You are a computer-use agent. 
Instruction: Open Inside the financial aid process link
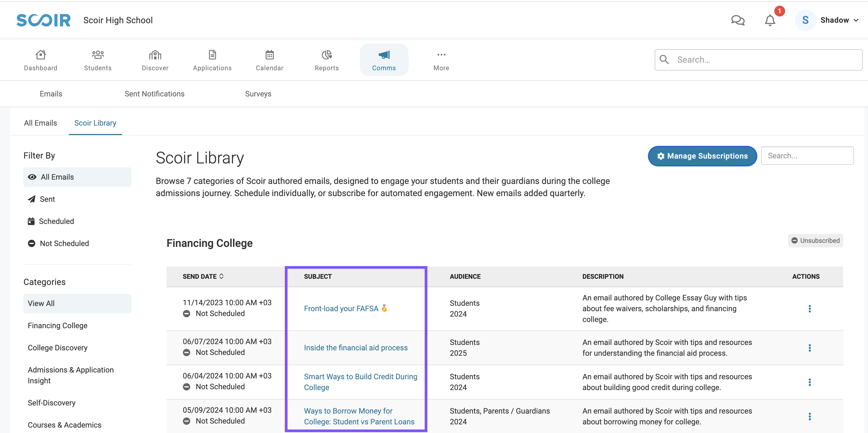(x=356, y=348)
